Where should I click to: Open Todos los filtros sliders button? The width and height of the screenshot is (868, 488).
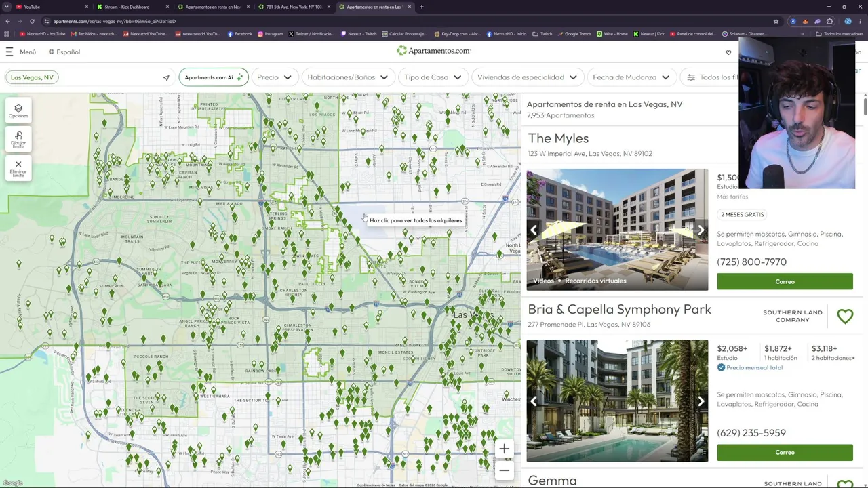click(x=711, y=77)
